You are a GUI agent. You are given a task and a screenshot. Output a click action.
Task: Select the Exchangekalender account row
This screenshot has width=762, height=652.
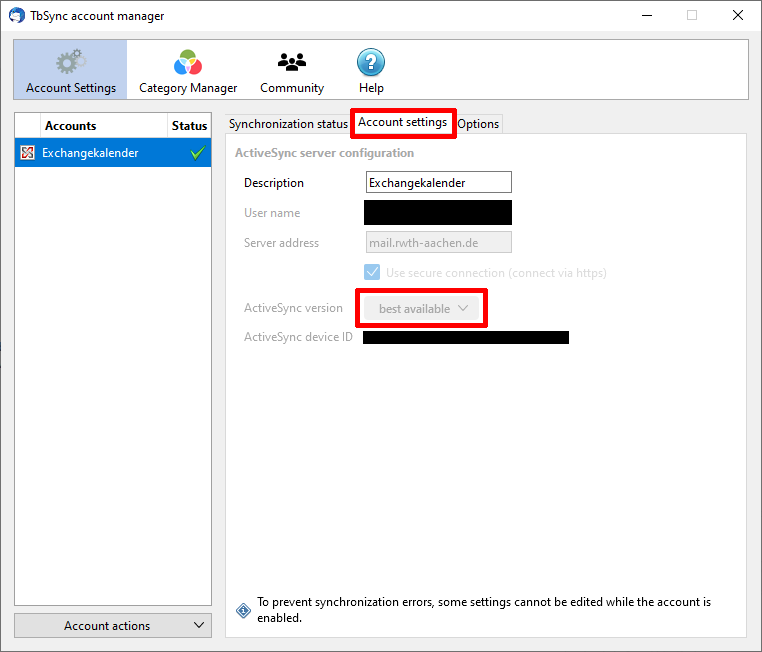click(x=113, y=153)
